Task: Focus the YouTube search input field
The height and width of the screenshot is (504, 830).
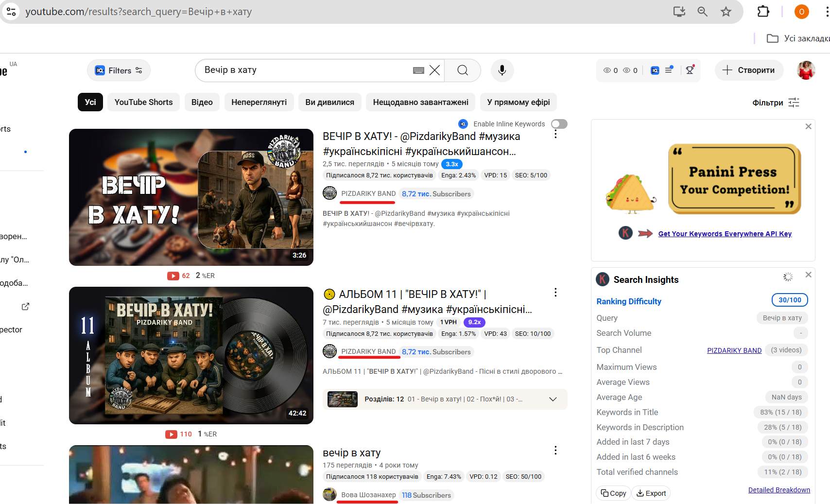Action: [306, 70]
